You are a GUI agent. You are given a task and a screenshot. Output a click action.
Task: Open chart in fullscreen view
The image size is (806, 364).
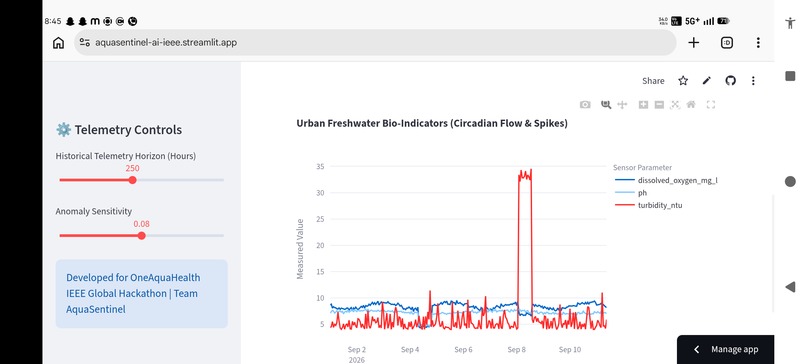coord(711,105)
